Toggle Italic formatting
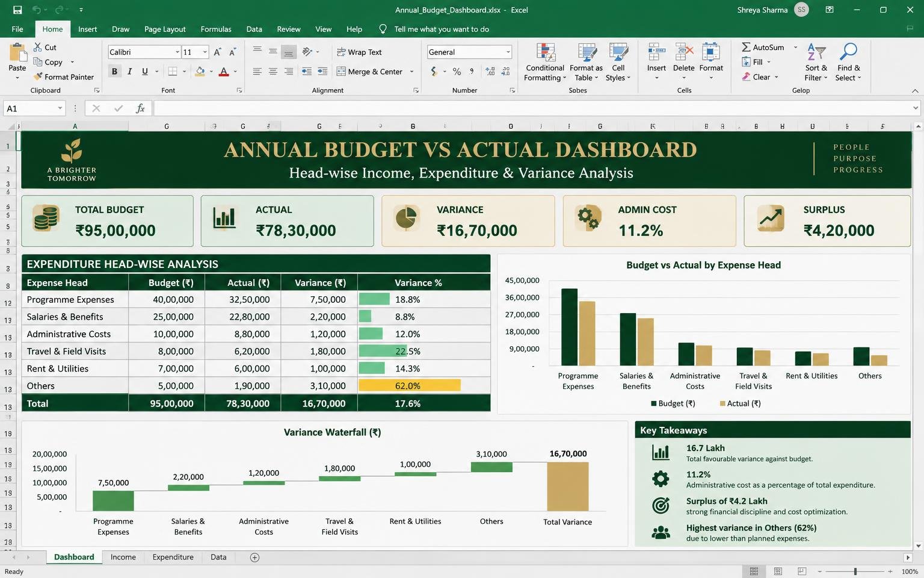924x578 pixels. coord(129,72)
